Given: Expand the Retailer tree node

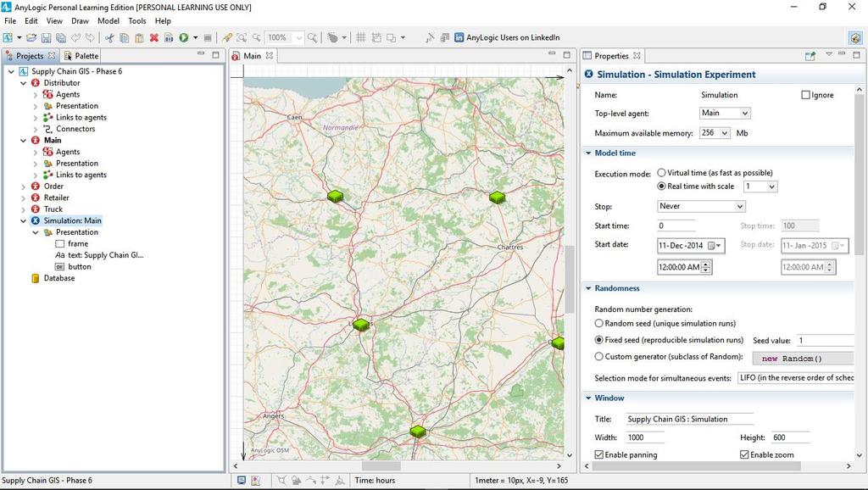Looking at the screenshot, I should (23, 198).
